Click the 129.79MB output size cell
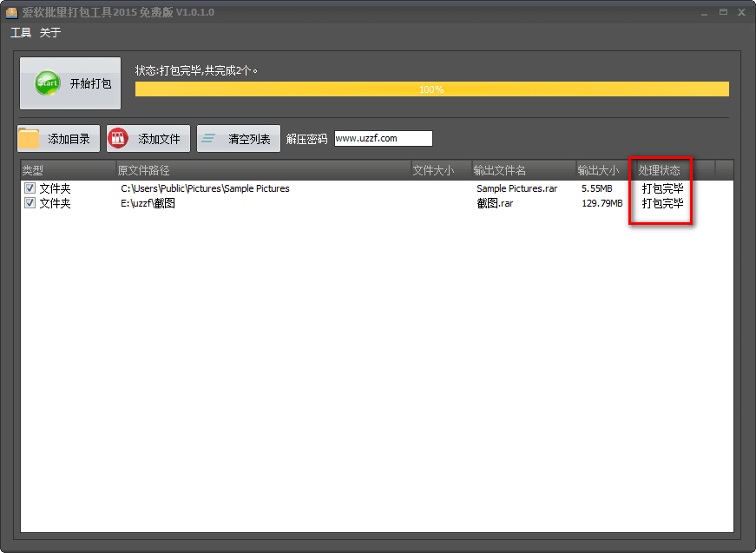Image resolution: width=756 pixels, height=553 pixels. [602, 203]
